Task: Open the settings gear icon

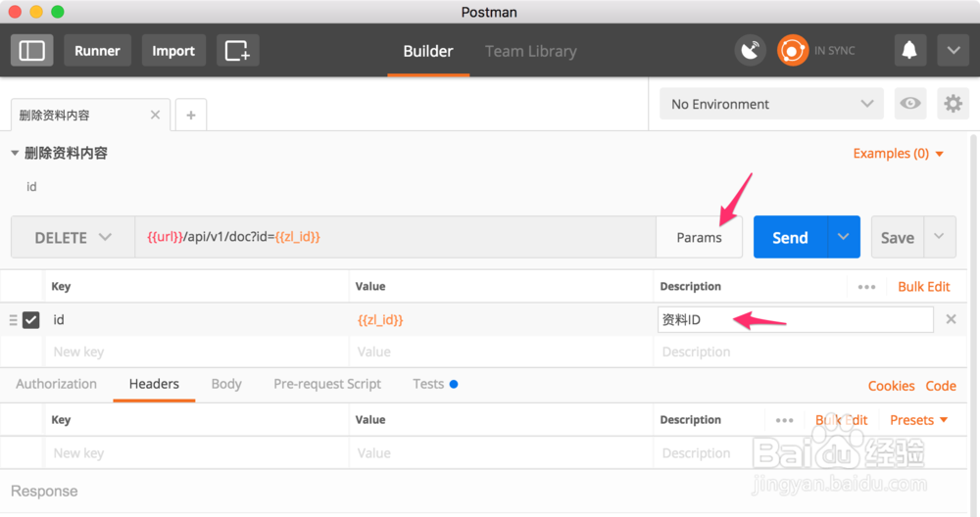Action: (x=953, y=104)
